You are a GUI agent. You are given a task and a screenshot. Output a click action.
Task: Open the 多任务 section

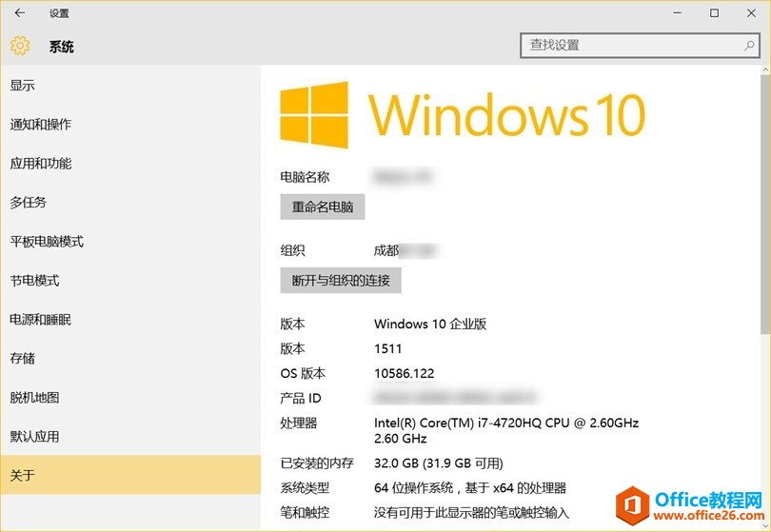point(130,202)
